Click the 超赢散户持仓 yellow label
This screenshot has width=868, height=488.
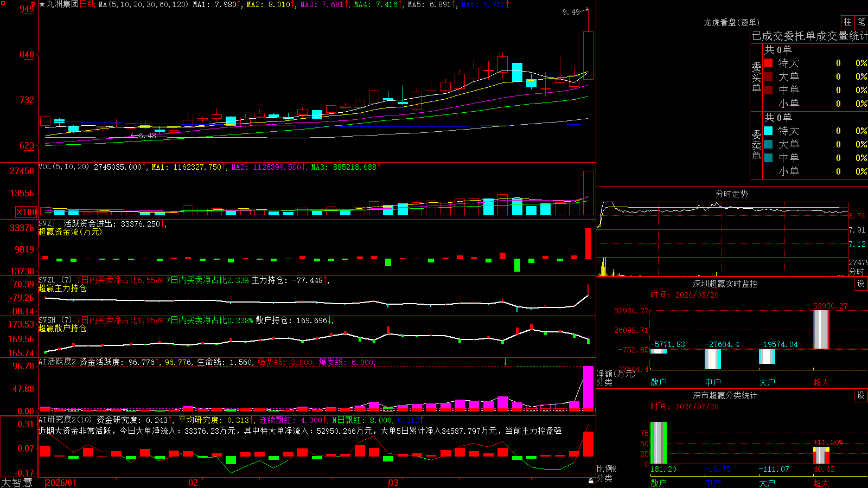[62, 328]
